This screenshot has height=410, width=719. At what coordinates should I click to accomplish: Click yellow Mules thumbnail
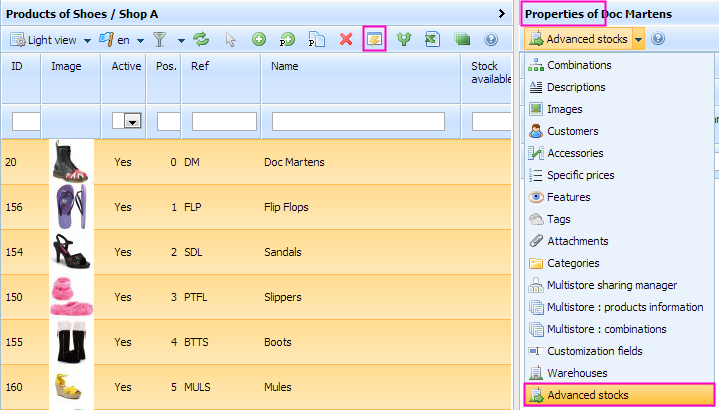tap(71, 387)
